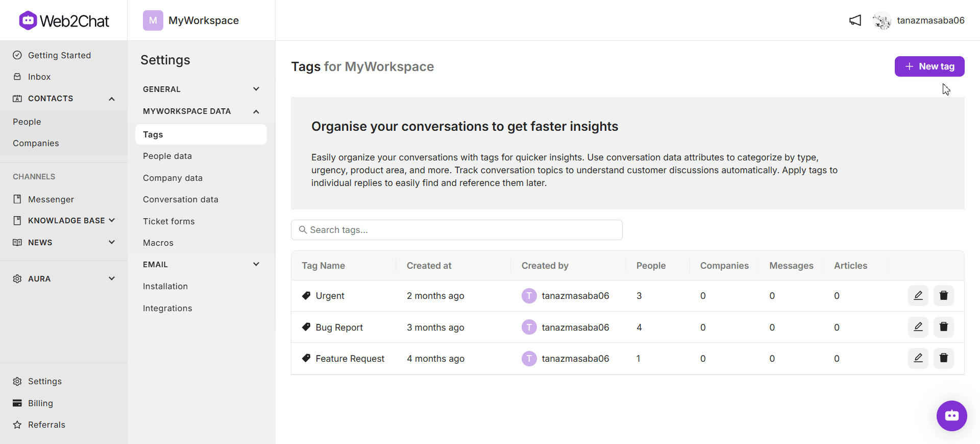980x444 pixels.
Task: Open the announcements megaphone icon
Action: (x=855, y=20)
